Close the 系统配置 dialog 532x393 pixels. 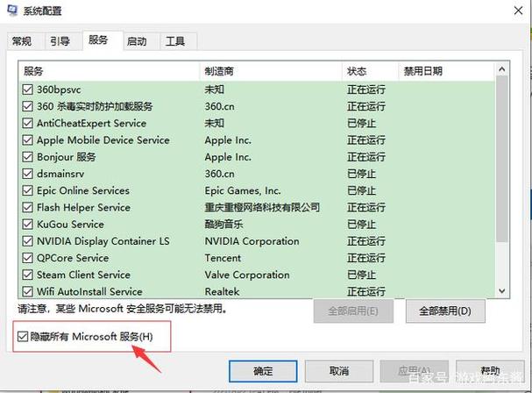point(518,11)
